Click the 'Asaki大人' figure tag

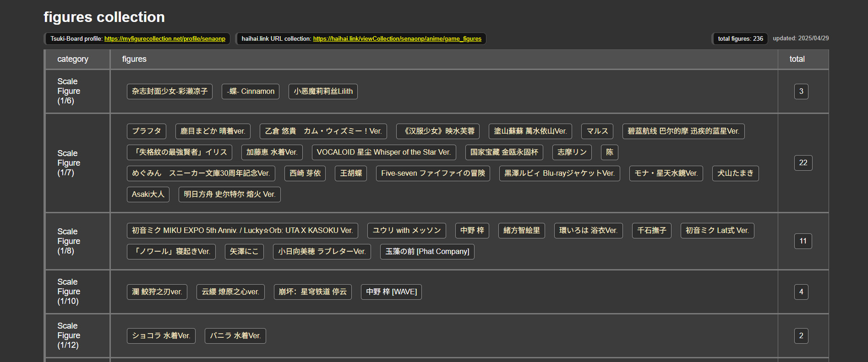pos(148,195)
